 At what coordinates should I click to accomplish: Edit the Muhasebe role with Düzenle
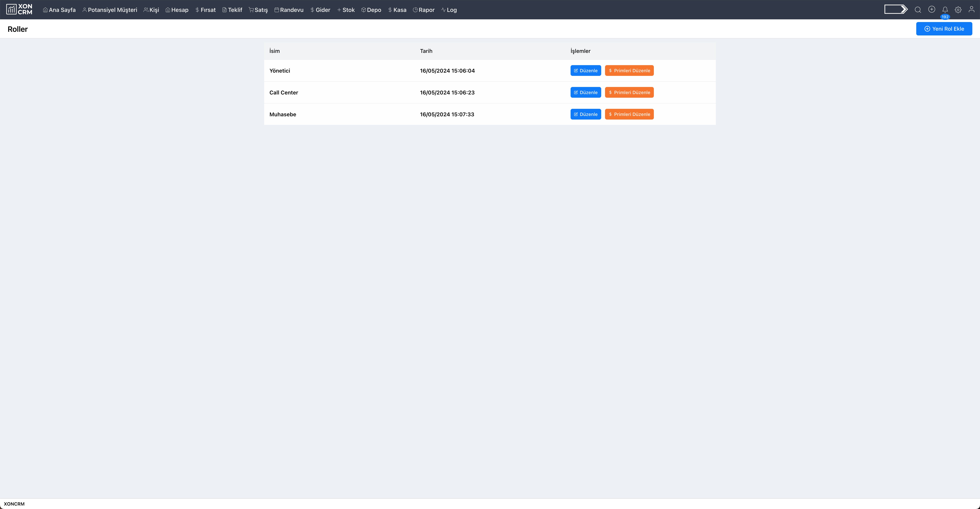point(586,114)
